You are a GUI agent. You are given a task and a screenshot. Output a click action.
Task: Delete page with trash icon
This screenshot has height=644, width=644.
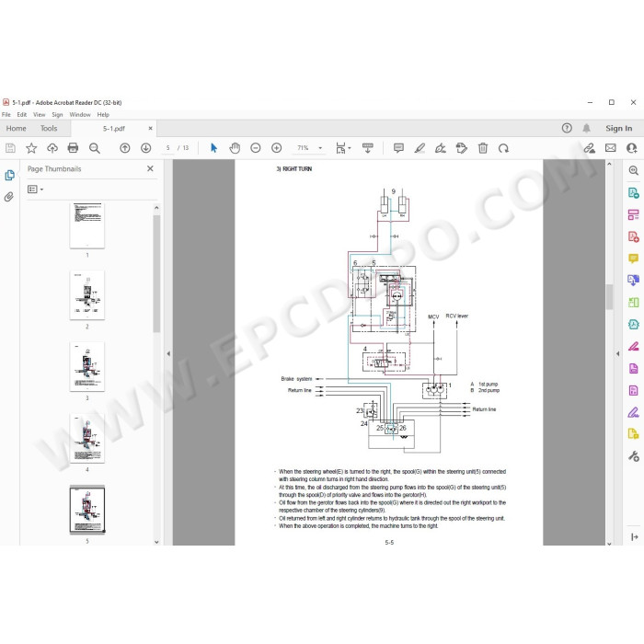click(x=483, y=148)
